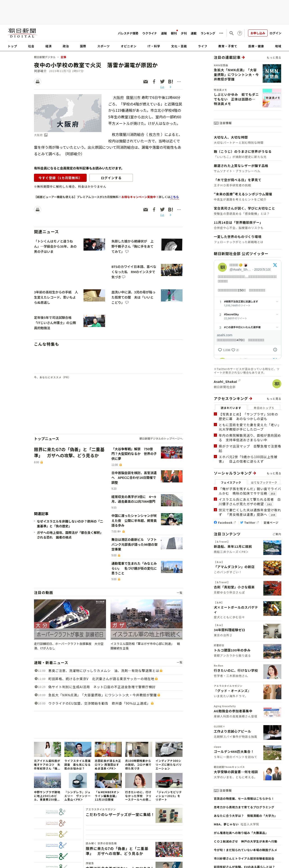
Task: Open the three-dot more menu in header
Action: 221,33
